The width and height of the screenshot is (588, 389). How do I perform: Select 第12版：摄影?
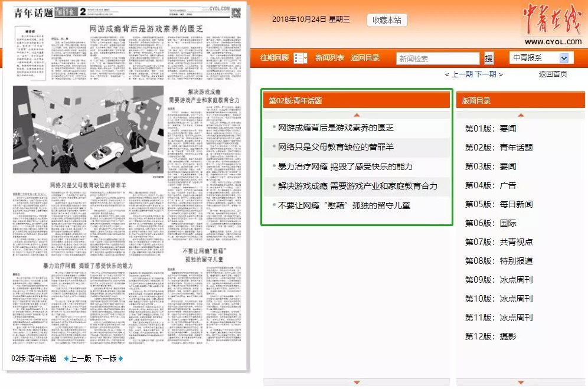(491, 336)
